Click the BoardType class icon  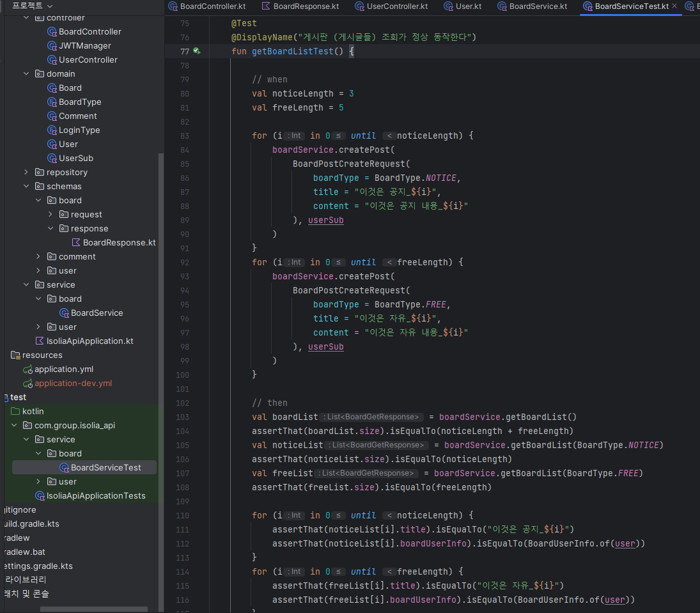(x=52, y=102)
